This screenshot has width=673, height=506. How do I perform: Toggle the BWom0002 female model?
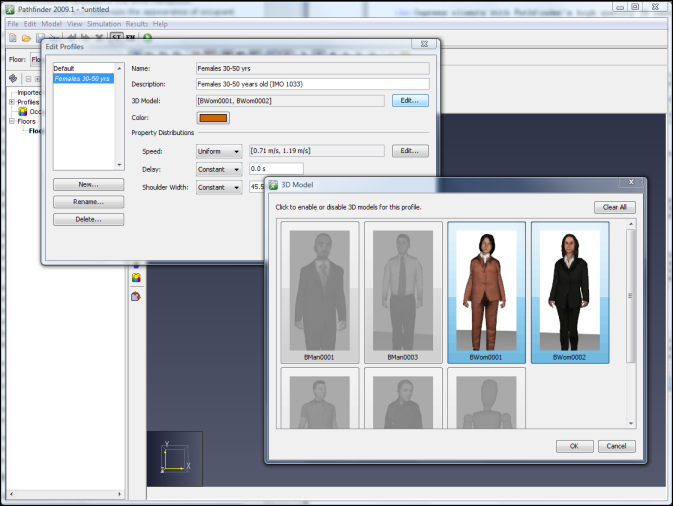pos(567,291)
